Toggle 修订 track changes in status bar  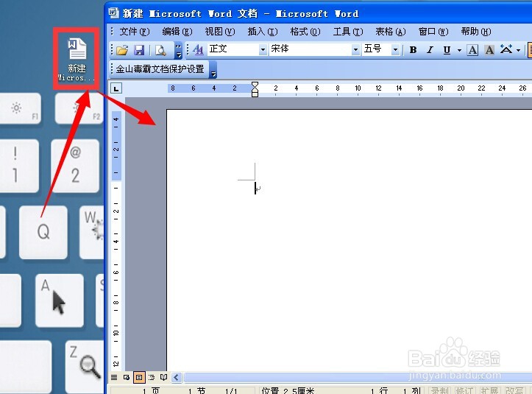coord(465,390)
